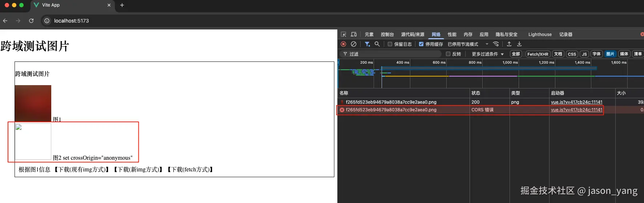Open the 内存 tab

468,35
